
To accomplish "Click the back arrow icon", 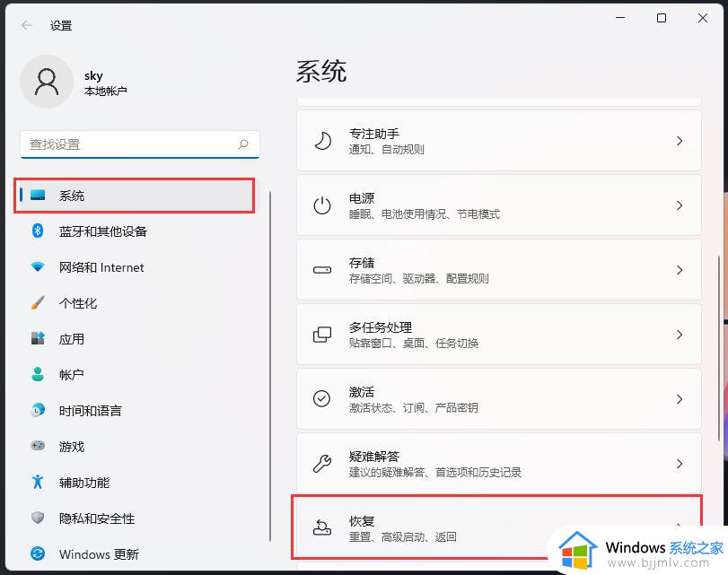I will click(27, 25).
